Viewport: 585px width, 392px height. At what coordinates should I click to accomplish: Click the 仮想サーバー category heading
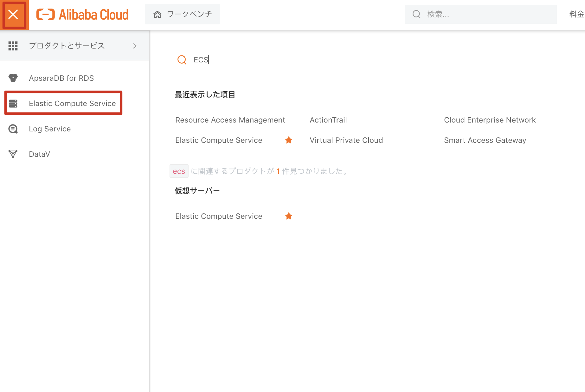point(197,191)
